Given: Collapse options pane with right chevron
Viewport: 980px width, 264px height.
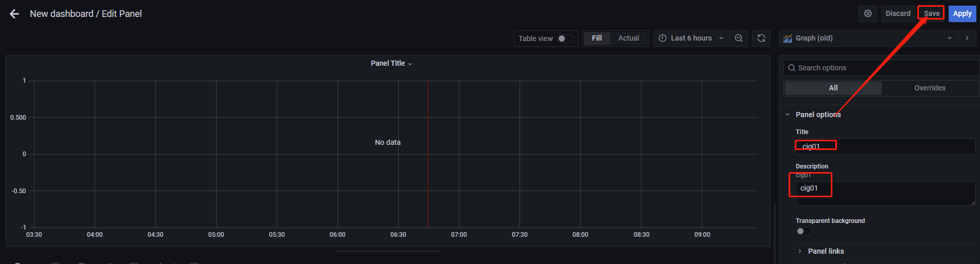Looking at the screenshot, I should click(x=967, y=39).
